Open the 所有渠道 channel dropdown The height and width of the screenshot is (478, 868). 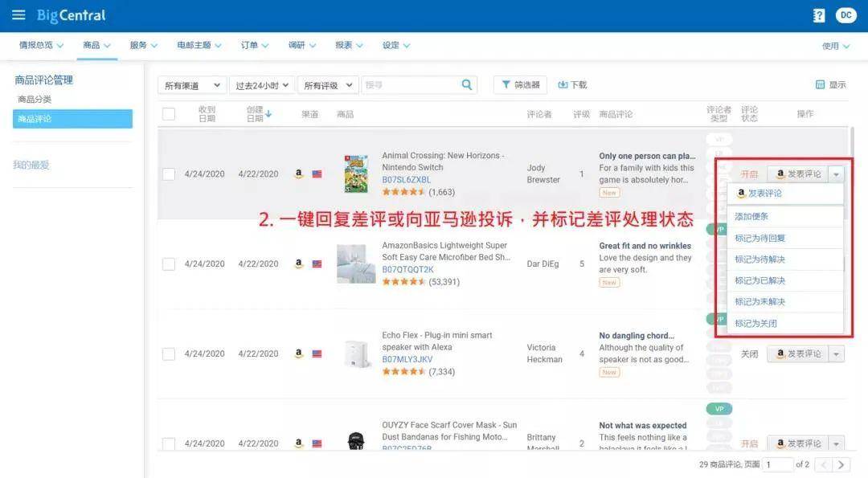(192, 85)
